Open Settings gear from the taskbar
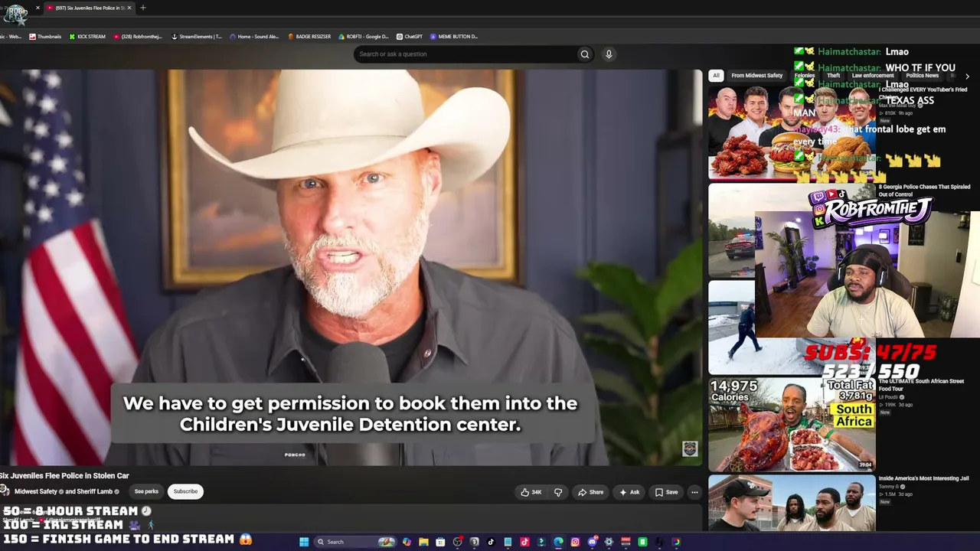 click(x=609, y=542)
